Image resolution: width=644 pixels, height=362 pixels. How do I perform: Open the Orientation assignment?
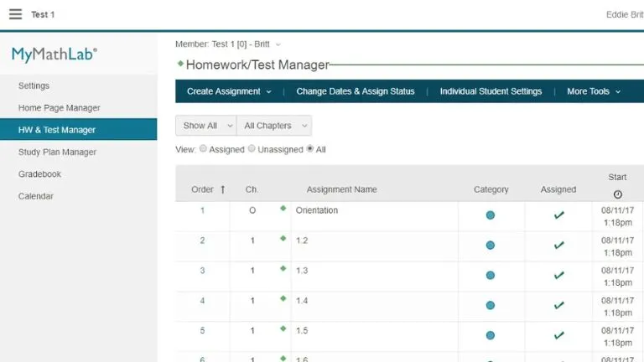pyautogui.click(x=317, y=210)
